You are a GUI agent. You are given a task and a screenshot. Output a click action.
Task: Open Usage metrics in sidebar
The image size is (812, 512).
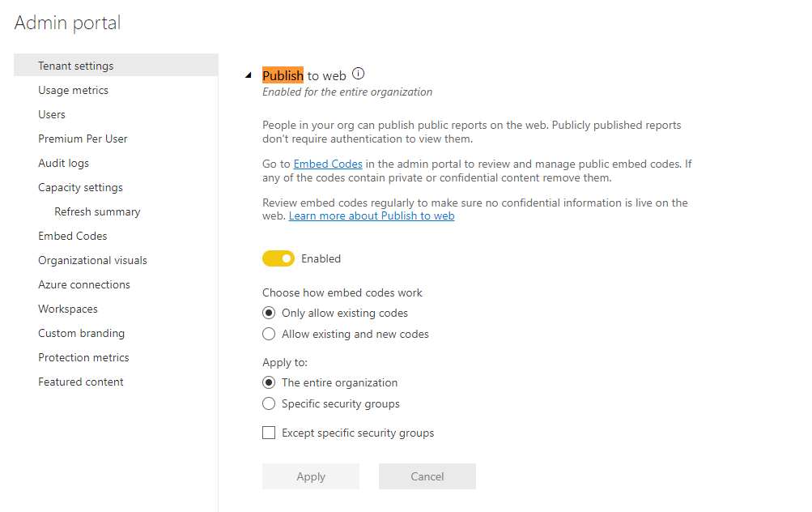pyautogui.click(x=73, y=90)
